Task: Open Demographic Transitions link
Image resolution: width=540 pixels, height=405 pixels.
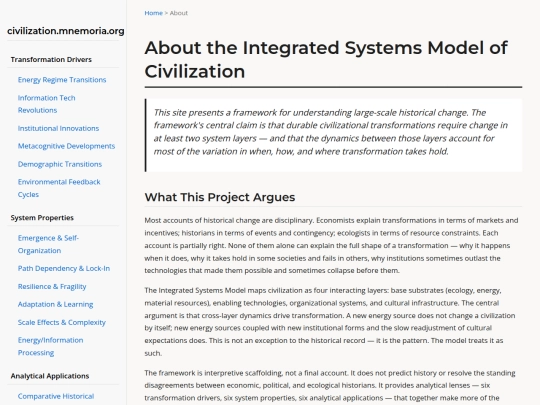Action: (60, 164)
